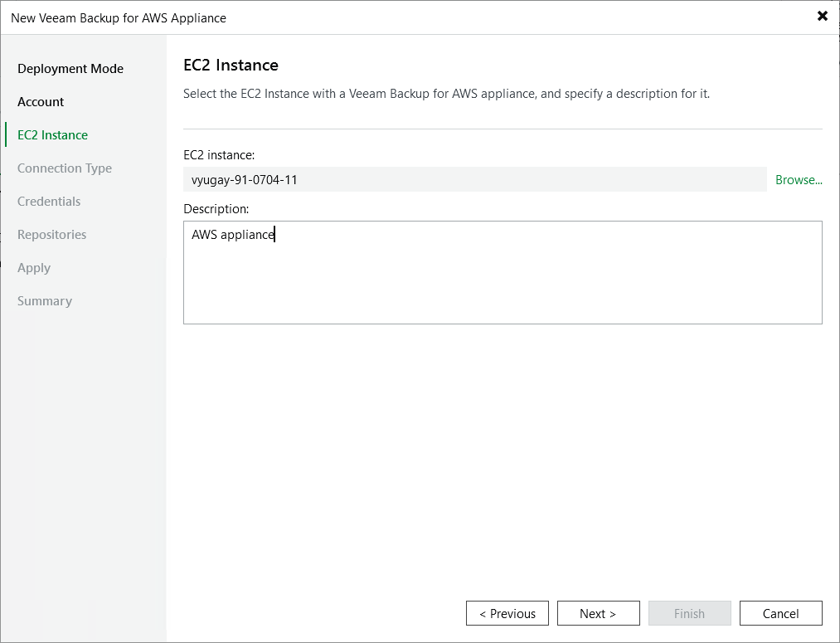
Task: Click the EC2 instance name field
Action: (474, 179)
